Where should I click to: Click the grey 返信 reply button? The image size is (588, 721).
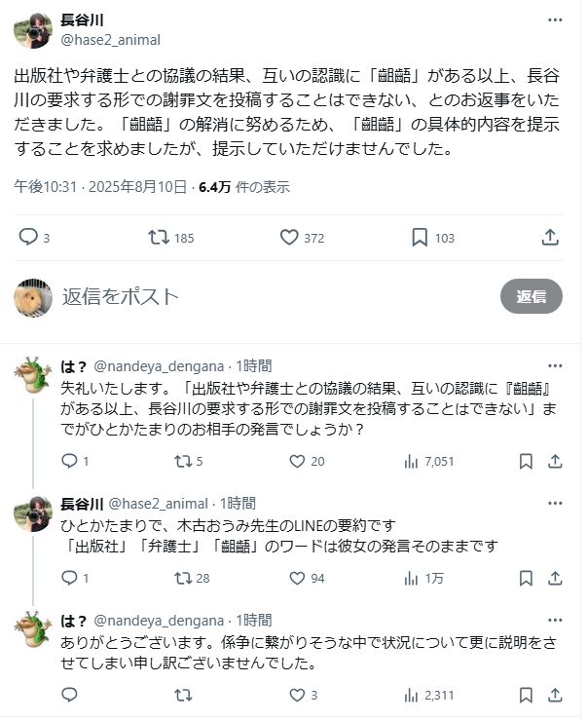click(531, 296)
